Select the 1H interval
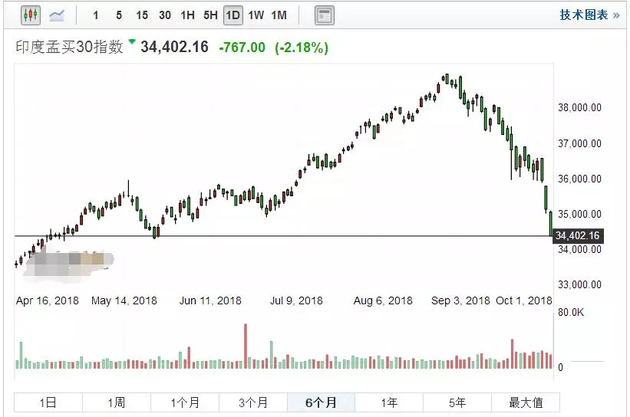 pos(187,15)
